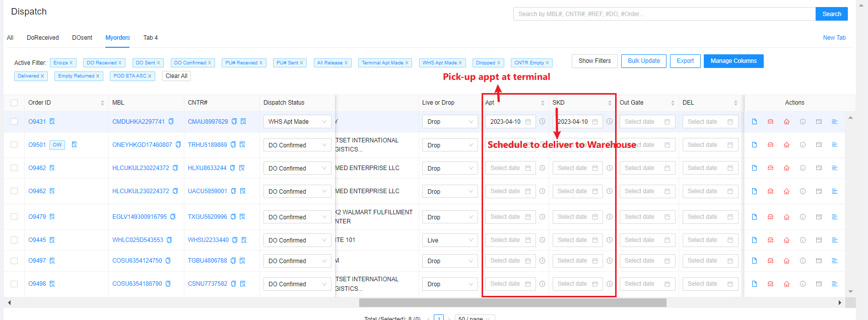The image size is (868, 320).
Task: Open the DOsent tab
Action: click(x=82, y=38)
